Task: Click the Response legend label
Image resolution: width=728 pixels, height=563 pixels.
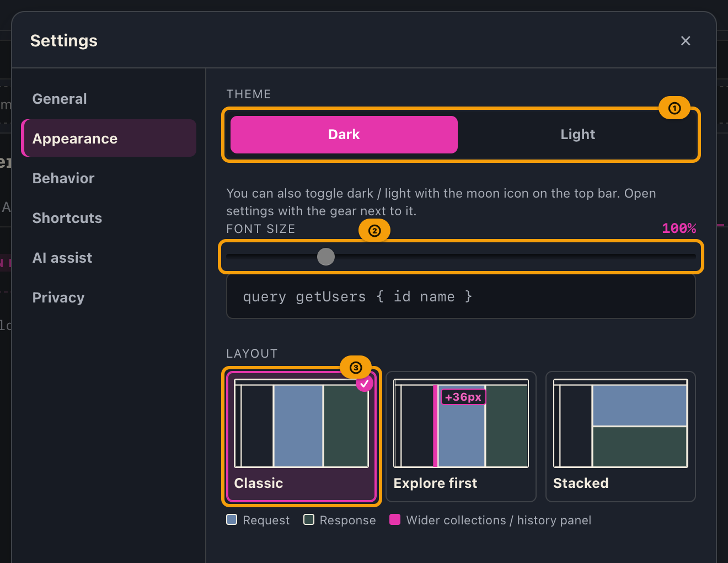Action: pyautogui.click(x=347, y=520)
